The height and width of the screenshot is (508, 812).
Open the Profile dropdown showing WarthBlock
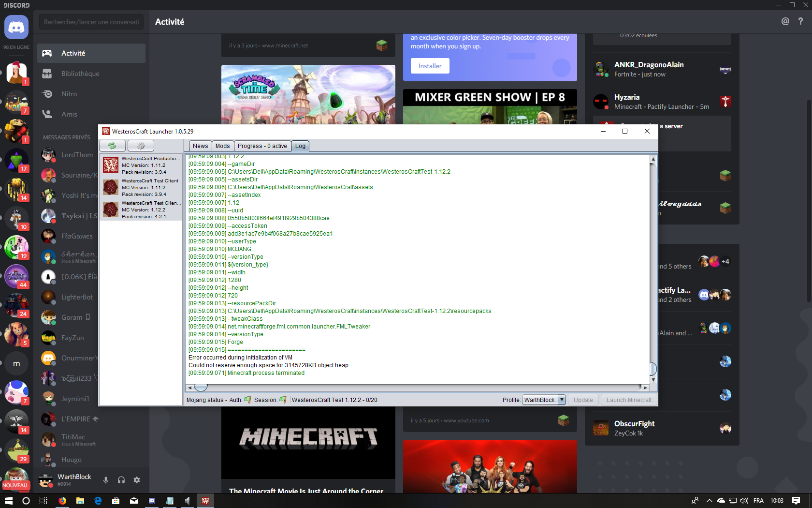[544, 400]
